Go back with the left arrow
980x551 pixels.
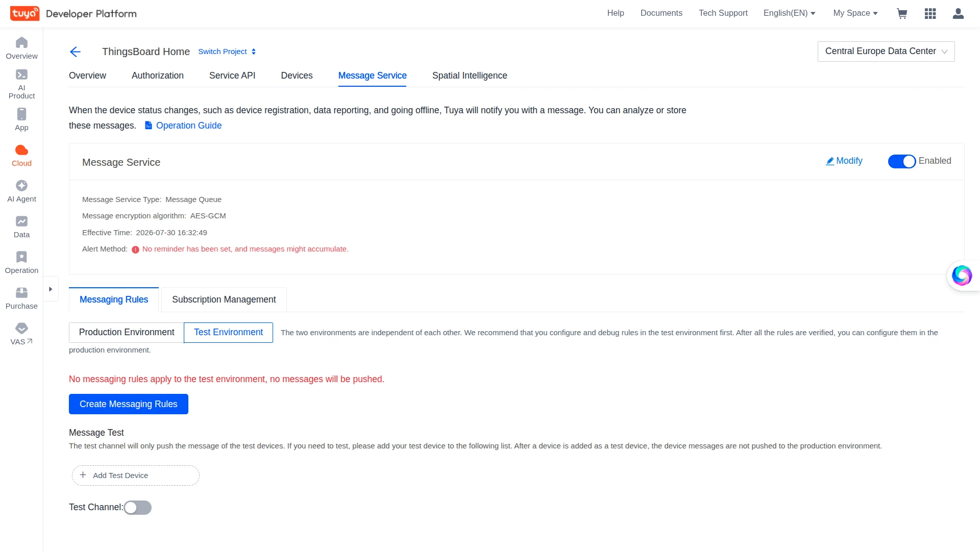click(75, 52)
